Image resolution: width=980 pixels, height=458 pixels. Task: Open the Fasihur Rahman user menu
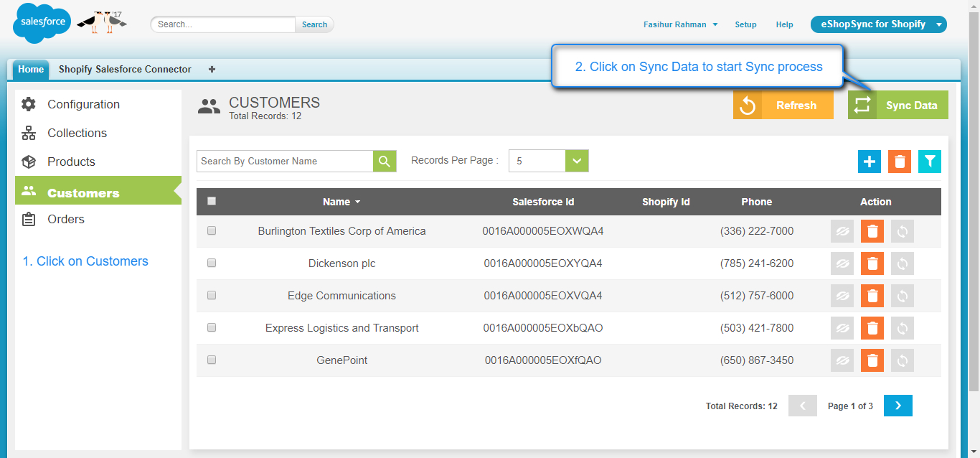coord(680,24)
